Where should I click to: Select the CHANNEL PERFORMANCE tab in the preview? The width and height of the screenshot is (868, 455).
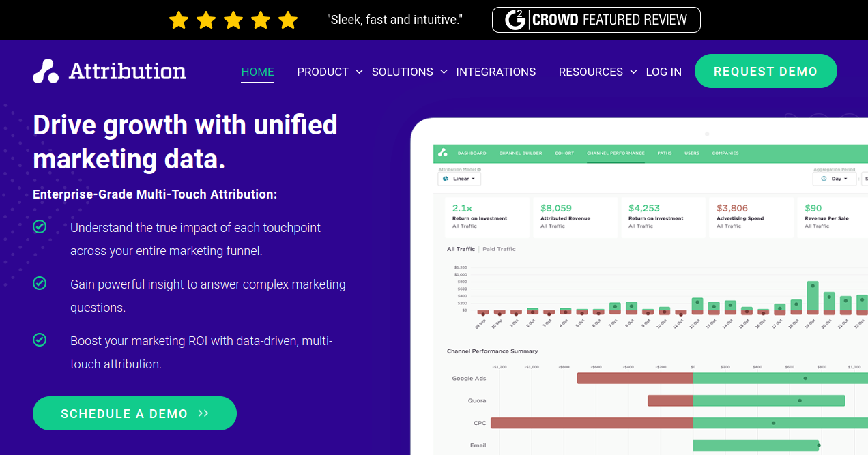(616, 153)
